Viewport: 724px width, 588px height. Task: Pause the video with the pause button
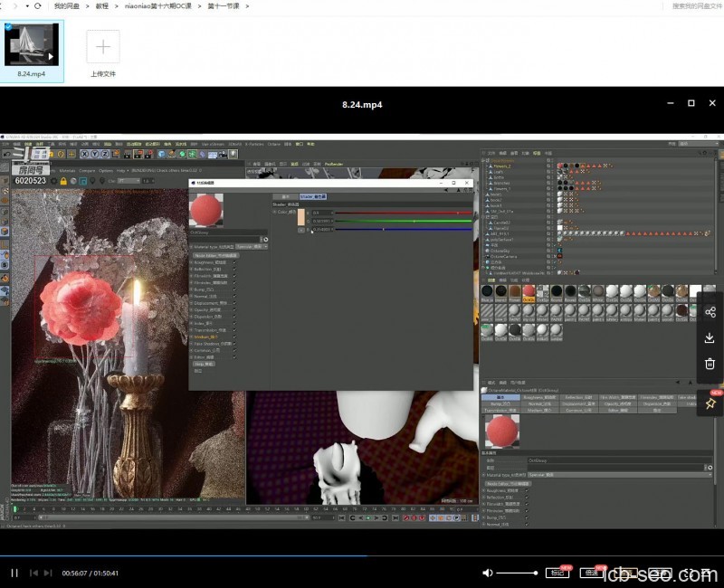click(14, 573)
